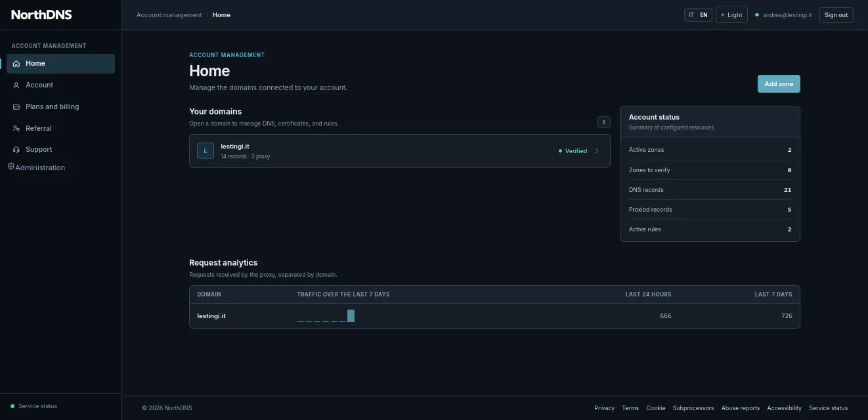This screenshot has height=420, width=868.
Task: Click the LAST 7 DAYS column header
Action: coord(773,294)
